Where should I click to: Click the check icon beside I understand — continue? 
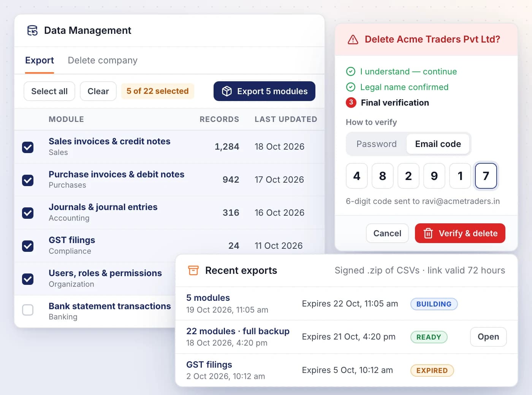(x=351, y=71)
